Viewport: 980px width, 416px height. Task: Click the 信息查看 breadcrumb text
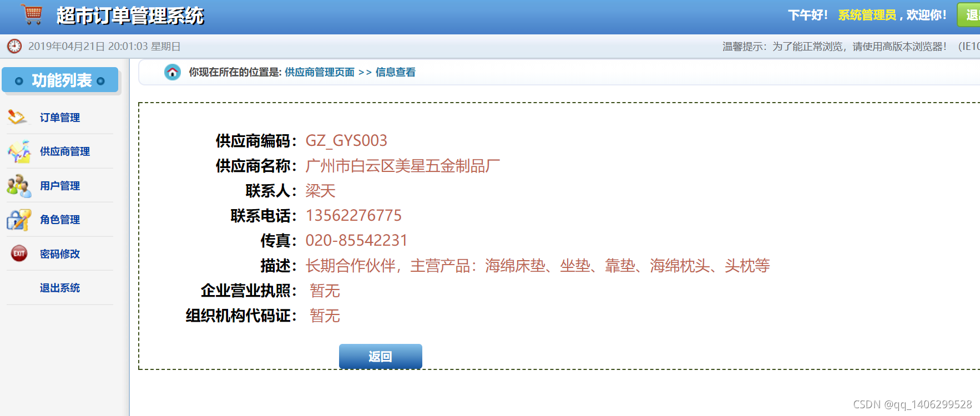[395, 72]
